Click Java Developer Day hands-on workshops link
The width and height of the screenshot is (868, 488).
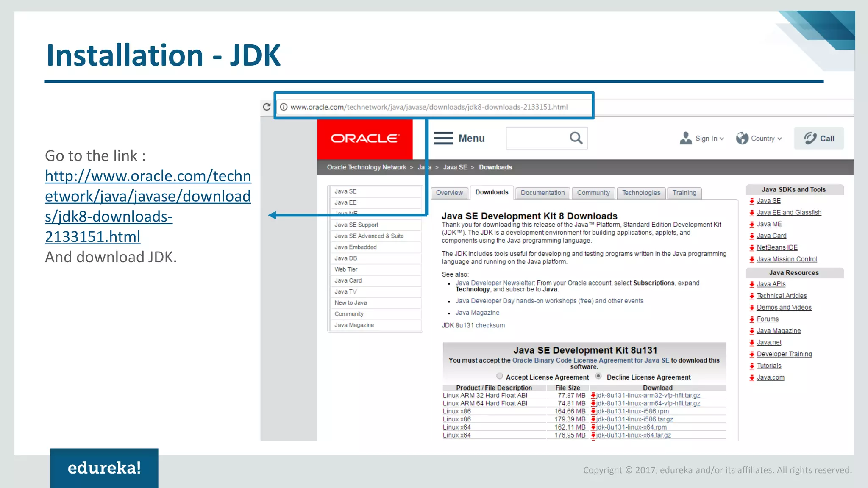click(549, 301)
